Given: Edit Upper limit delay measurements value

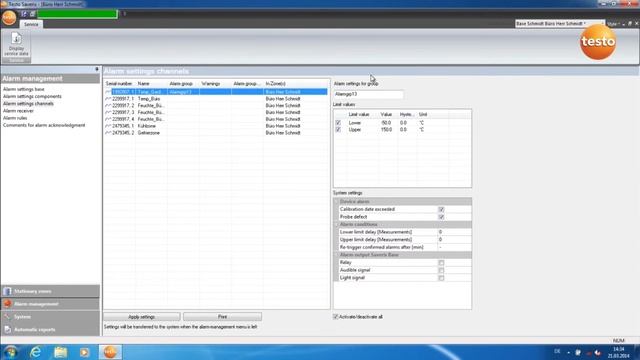Looking at the screenshot, I should click(x=454, y=240).
